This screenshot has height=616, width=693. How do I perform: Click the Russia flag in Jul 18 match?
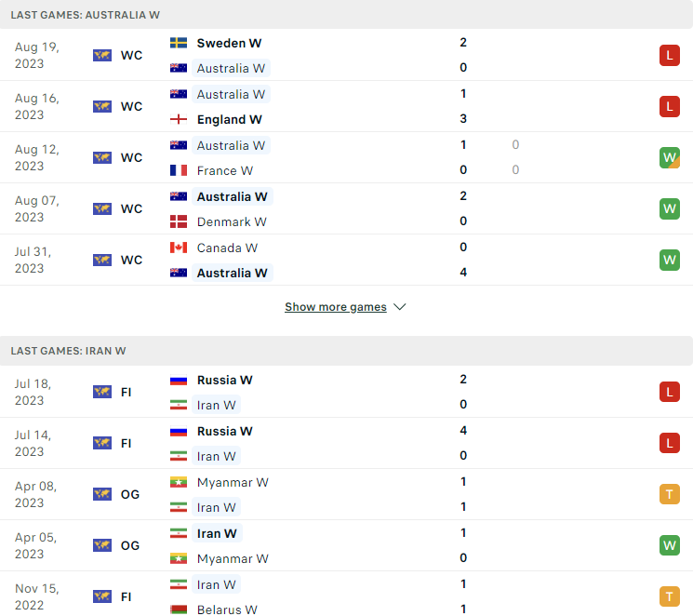pos(179,381)
